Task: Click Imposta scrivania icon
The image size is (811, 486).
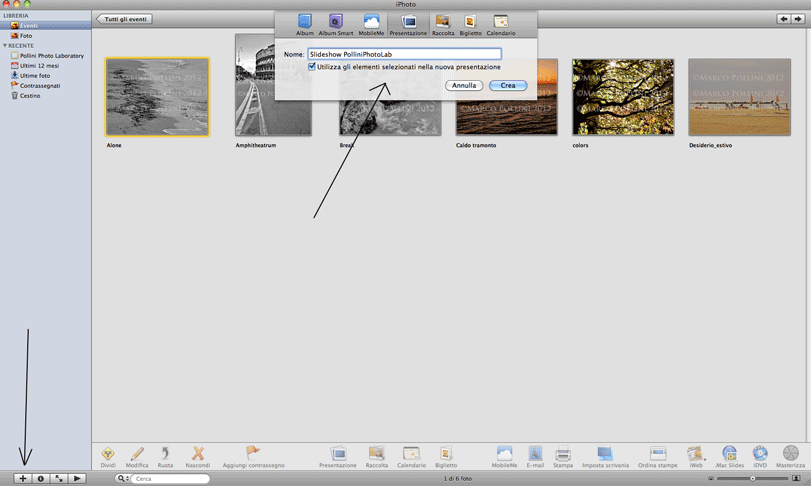Action: (605, 457)
